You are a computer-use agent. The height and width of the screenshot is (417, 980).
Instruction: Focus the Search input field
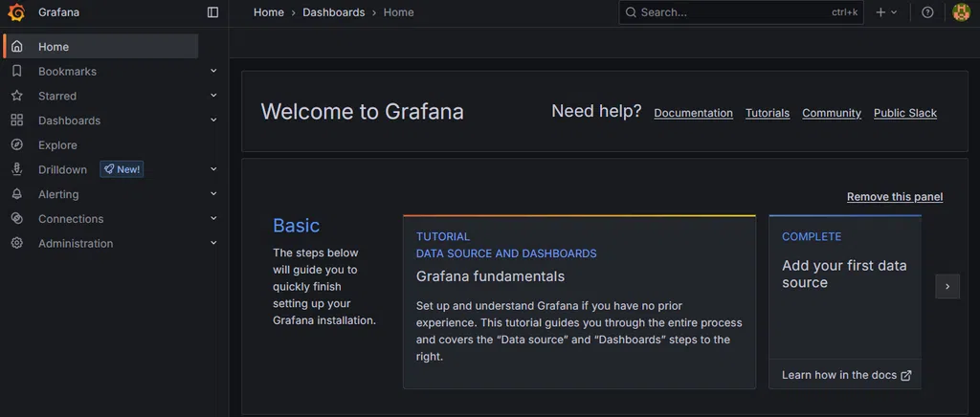742,12
